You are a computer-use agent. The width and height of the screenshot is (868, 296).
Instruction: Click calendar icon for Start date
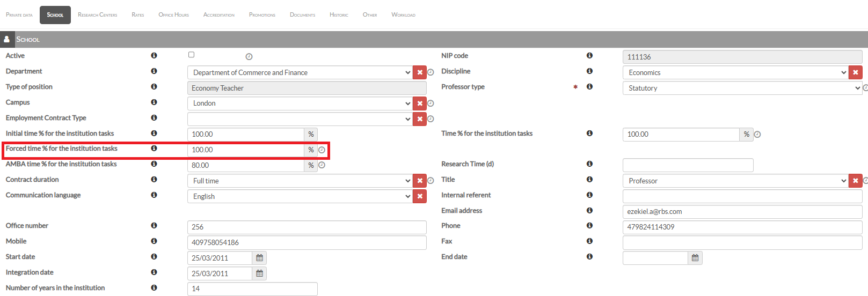(x=259, y=258)
